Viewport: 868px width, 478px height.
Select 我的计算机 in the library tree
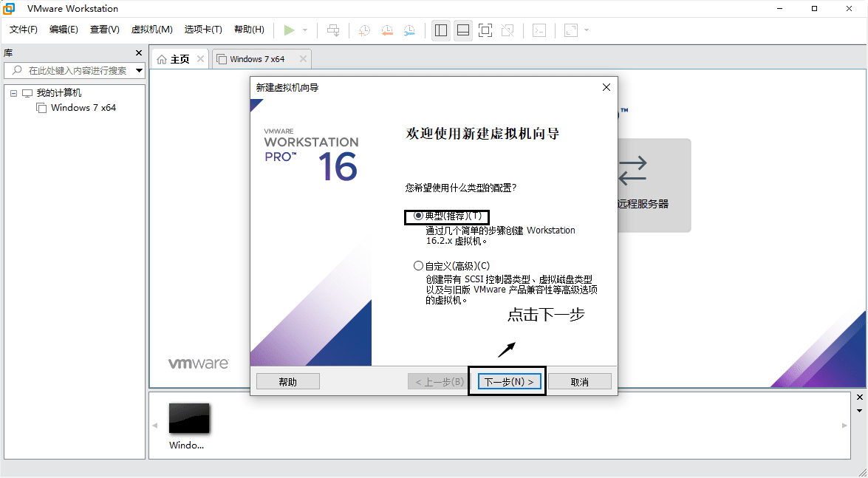coord(58,93)
